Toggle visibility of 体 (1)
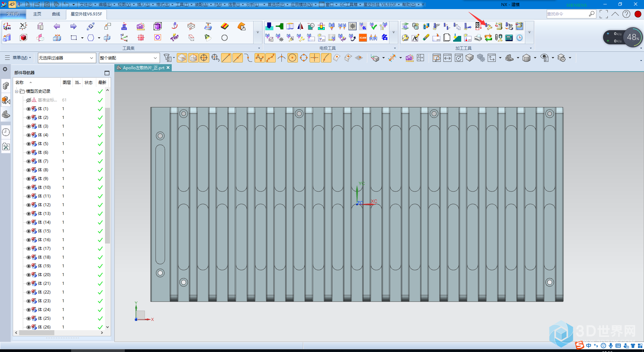 [x=29, y=109]
